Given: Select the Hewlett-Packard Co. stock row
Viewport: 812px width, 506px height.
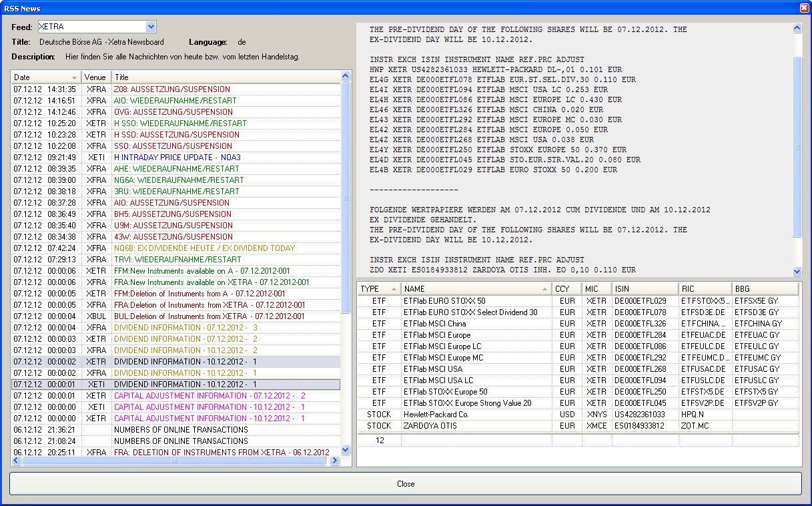Looking at the screenshot, I should [x=436, y=415].
